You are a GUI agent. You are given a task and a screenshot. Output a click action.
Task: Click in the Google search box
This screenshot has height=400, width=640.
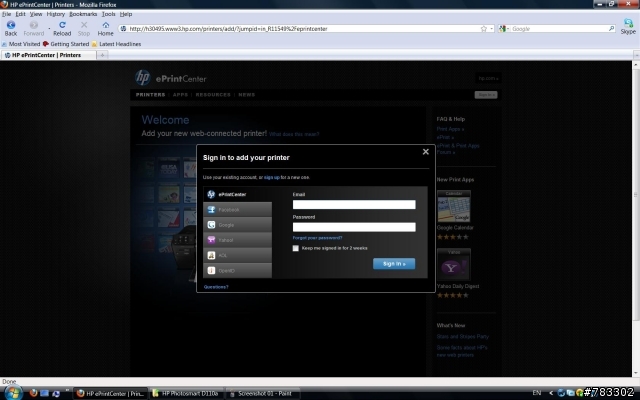point(559,29)
